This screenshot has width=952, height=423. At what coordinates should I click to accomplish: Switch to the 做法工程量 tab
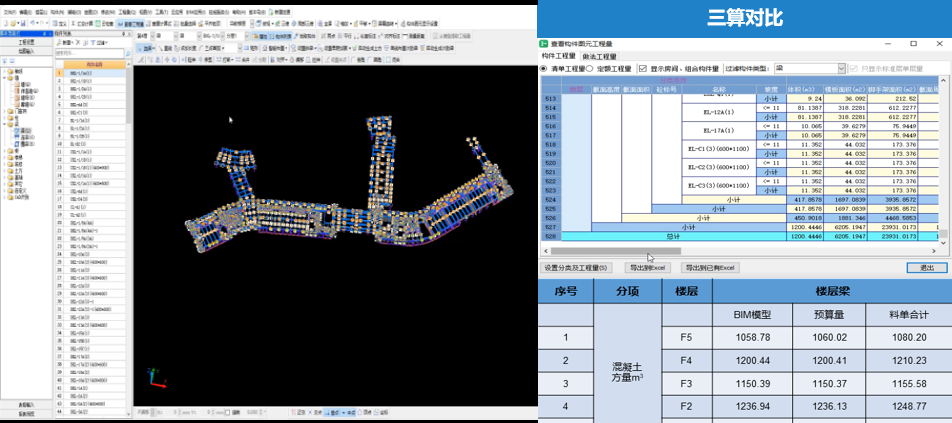pos(599,56)
